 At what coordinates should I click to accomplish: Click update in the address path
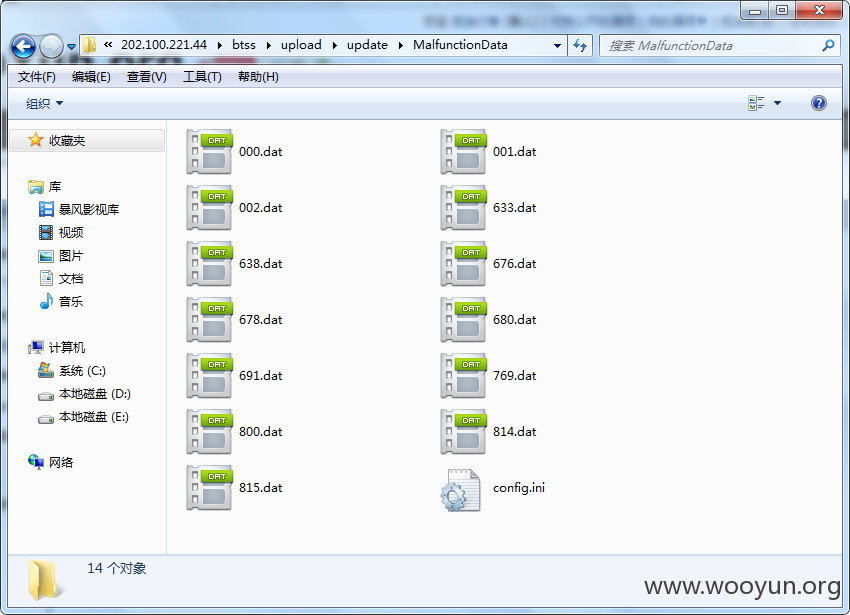pyautogui.click(x=367, y=45)
